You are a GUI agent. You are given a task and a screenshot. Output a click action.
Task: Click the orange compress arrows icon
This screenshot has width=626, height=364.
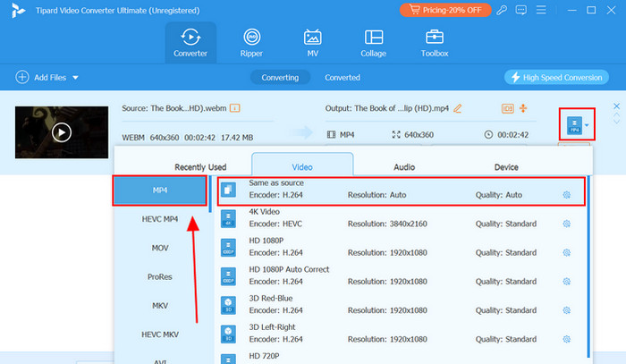point(523,108)
